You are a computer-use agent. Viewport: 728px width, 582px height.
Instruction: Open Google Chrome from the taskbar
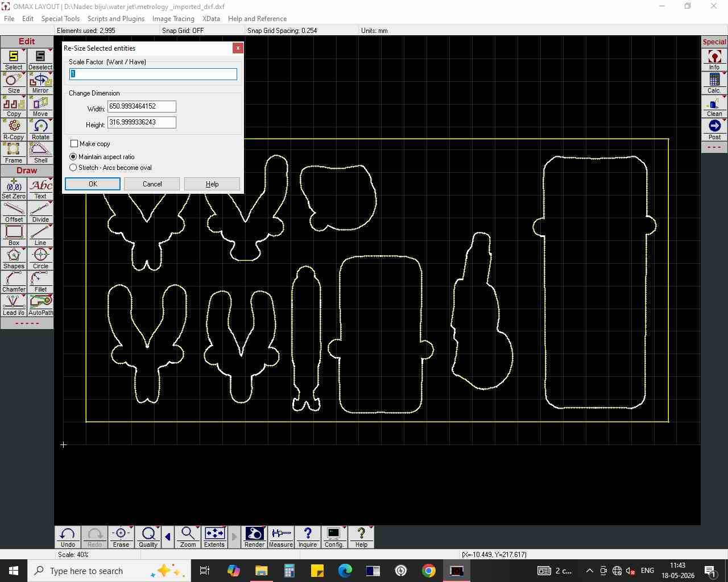pos(429,571)
